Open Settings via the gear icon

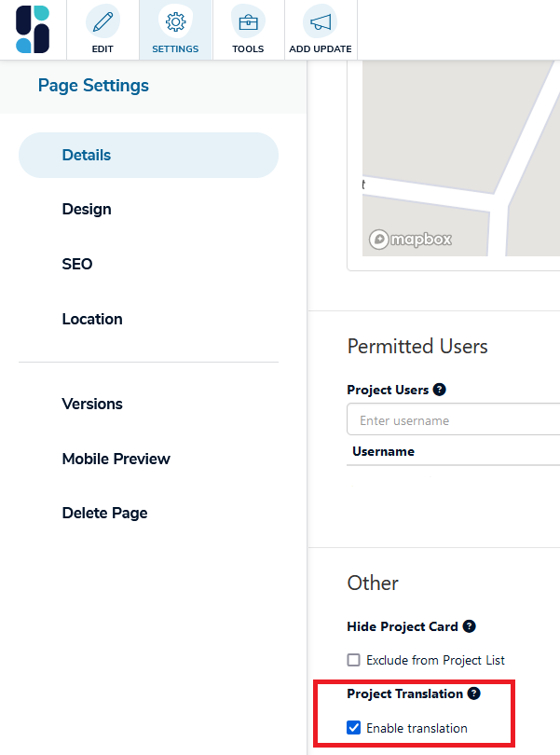(175, 21)
